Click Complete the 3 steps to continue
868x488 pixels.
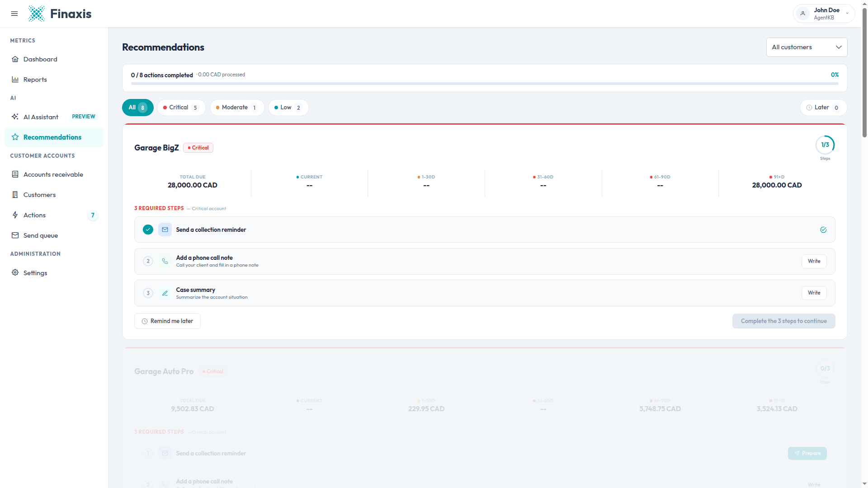coord(783,321)
